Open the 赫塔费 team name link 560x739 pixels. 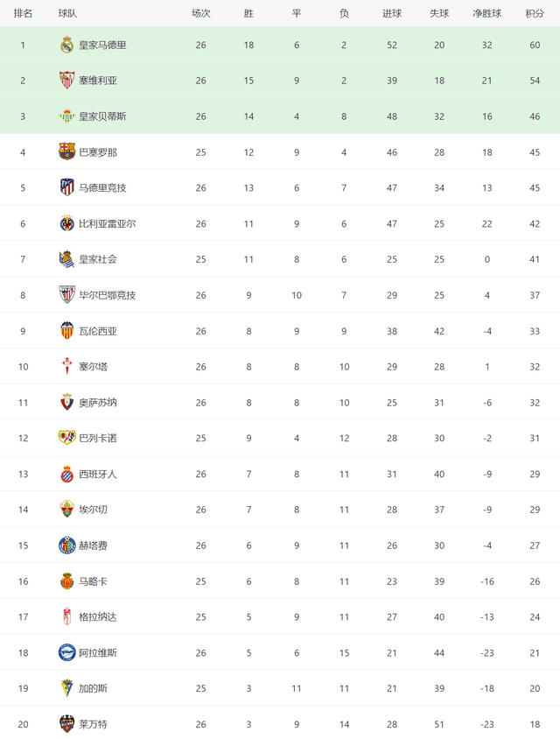click(x=93, y=545)
